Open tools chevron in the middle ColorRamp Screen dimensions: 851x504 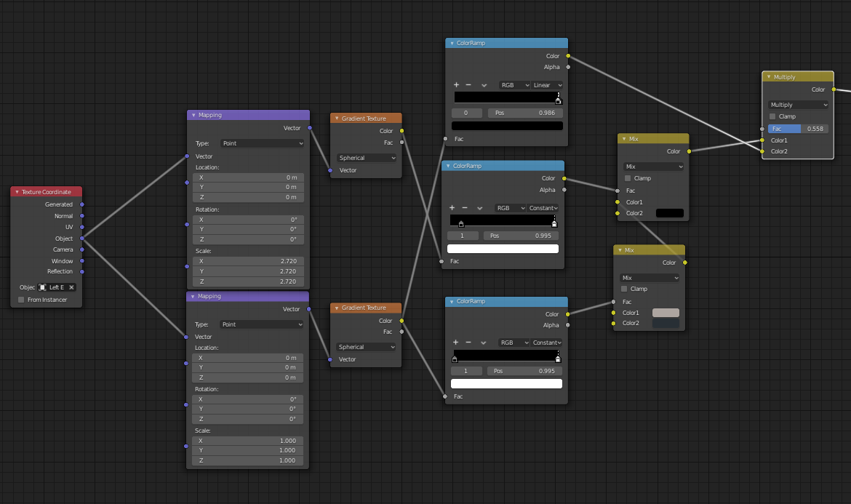coord(480,208)
